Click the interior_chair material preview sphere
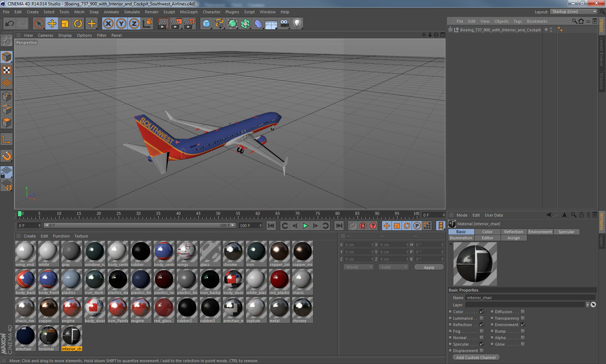Image resolution: width=606 pixels, height=364 pixels. [x=475, y=264]
